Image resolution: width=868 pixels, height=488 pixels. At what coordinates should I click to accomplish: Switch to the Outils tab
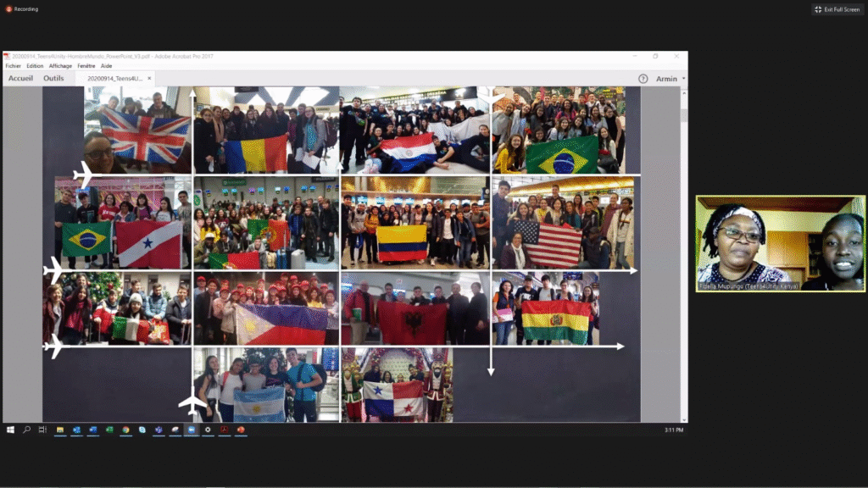pyautogui.click(x=53, y=77)
